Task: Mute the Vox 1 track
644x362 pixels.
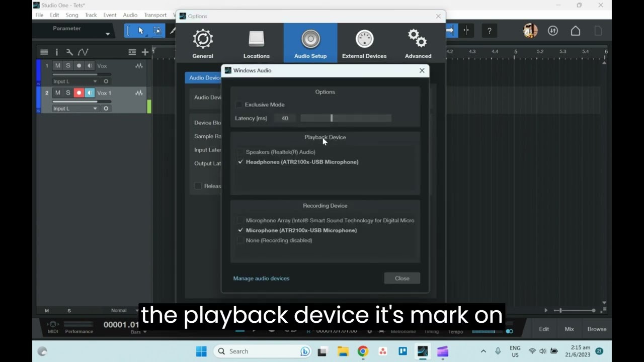Action: [57, 93]
